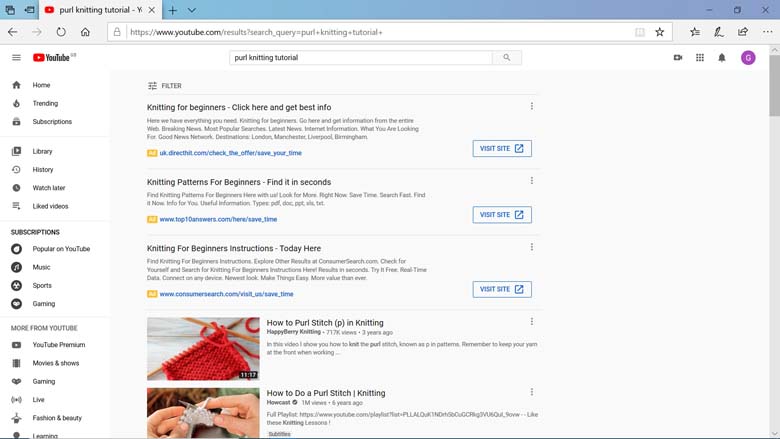Open the notifications bell
This screenshot has height=439, width=780.
(x=722, y=58)
